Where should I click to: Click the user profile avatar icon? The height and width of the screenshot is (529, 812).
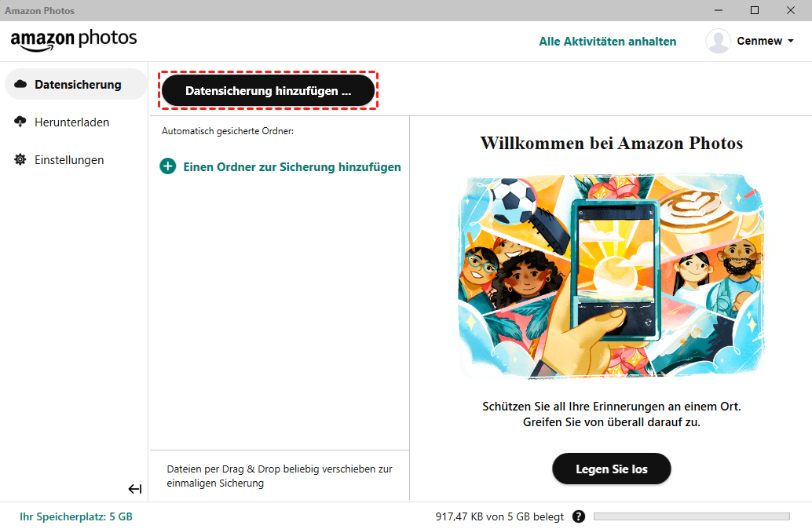click(719, 41)
